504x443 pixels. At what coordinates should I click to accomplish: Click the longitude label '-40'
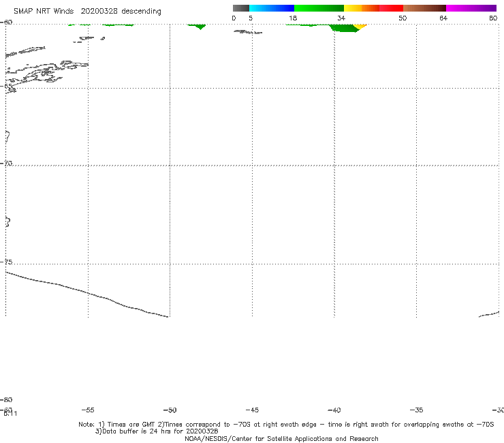click(x=334, y=410)
